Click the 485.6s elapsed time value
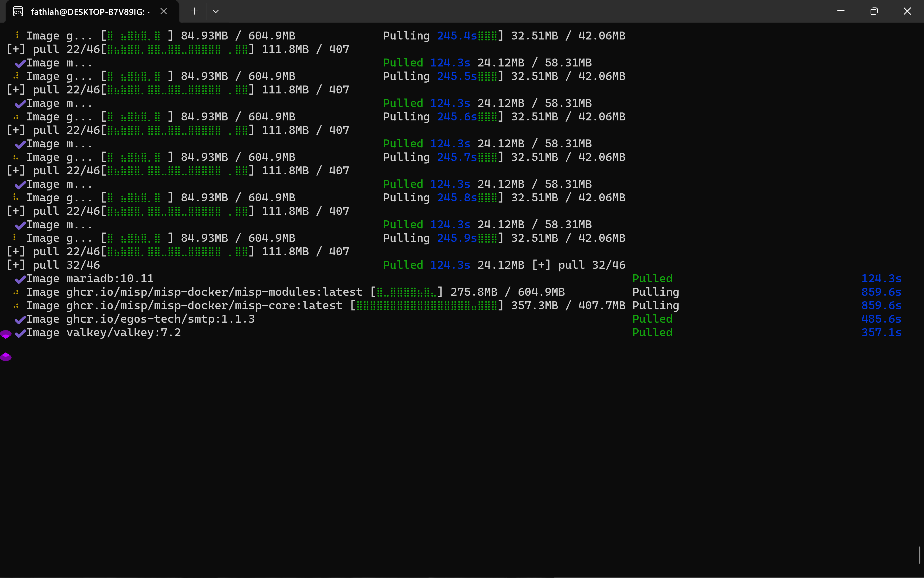The image size is (924, 578). (881, 319)
